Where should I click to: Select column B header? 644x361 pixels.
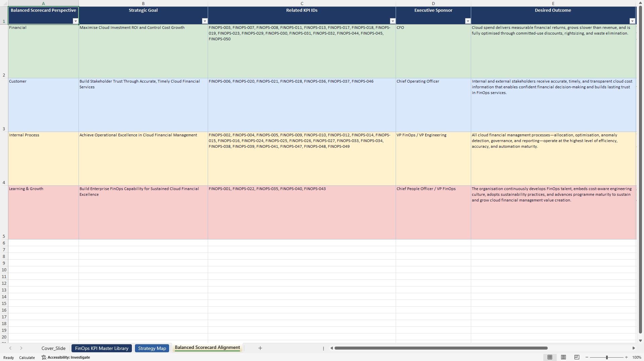[143, 3]
